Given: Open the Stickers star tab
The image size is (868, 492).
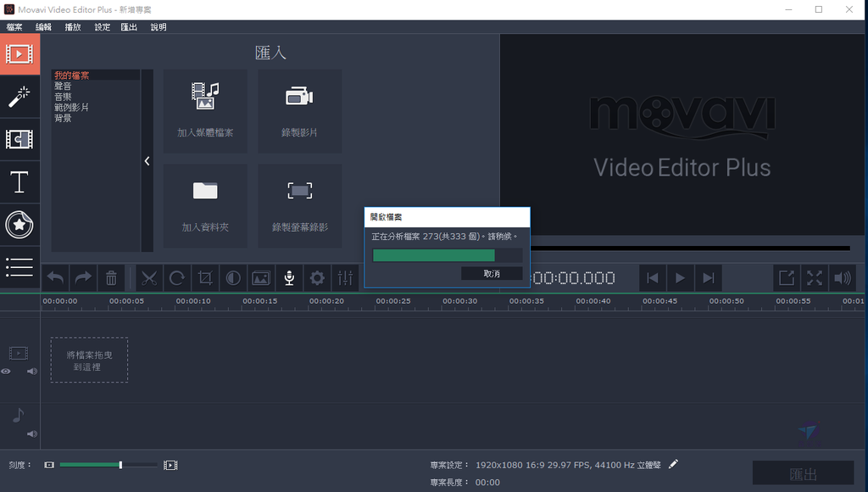Looking at the screenshot, I should tap(19, 225).
